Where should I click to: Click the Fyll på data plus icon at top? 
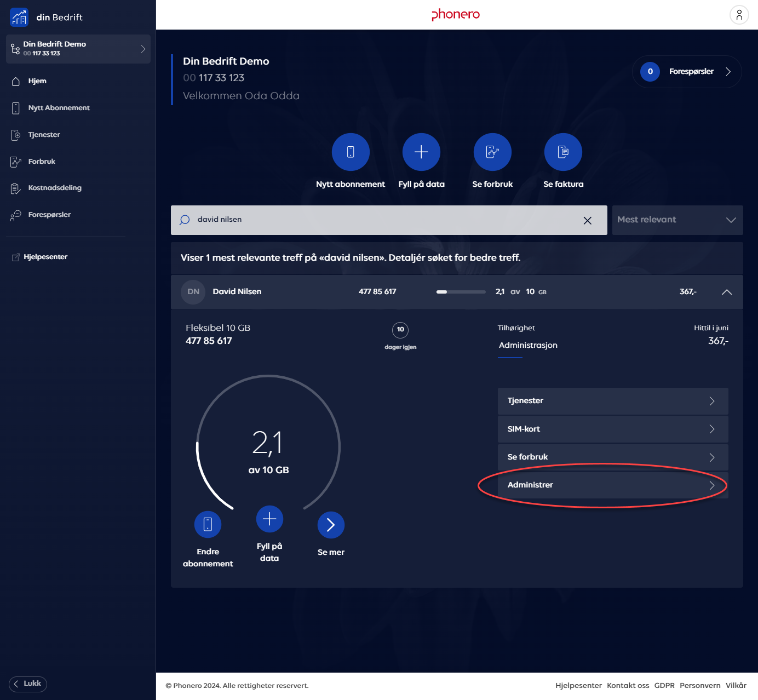421,152
